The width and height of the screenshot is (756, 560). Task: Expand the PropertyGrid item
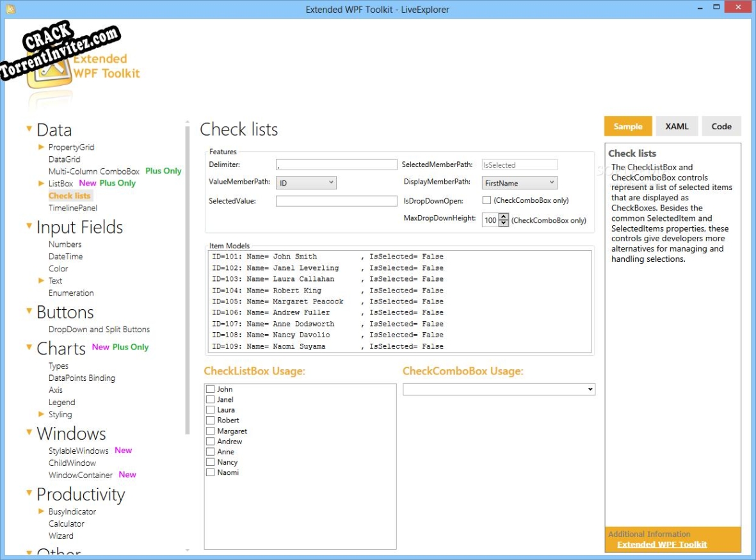click(x=40, y=147)
